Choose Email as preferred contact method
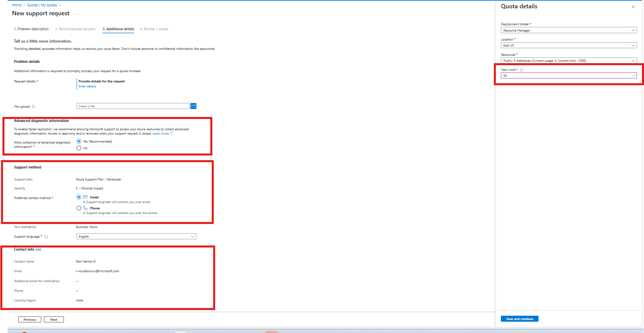This screenshot has height=333, width=644. 79,197
